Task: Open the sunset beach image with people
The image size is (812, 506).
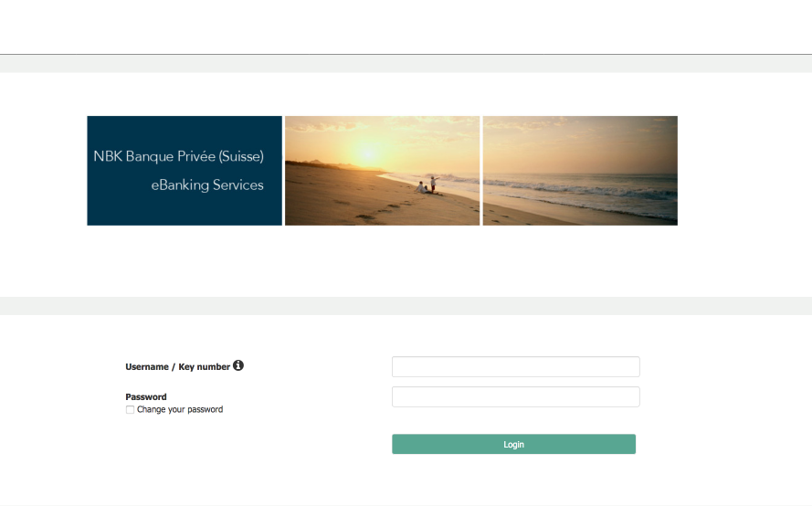Action: [382, 171]
